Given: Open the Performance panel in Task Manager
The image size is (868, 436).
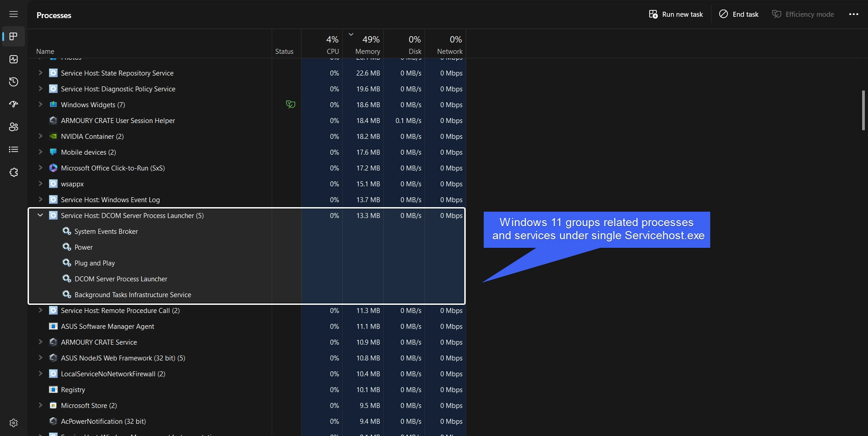Looking at the screenshot, I should pyautogui.click(x=14, y=59).
